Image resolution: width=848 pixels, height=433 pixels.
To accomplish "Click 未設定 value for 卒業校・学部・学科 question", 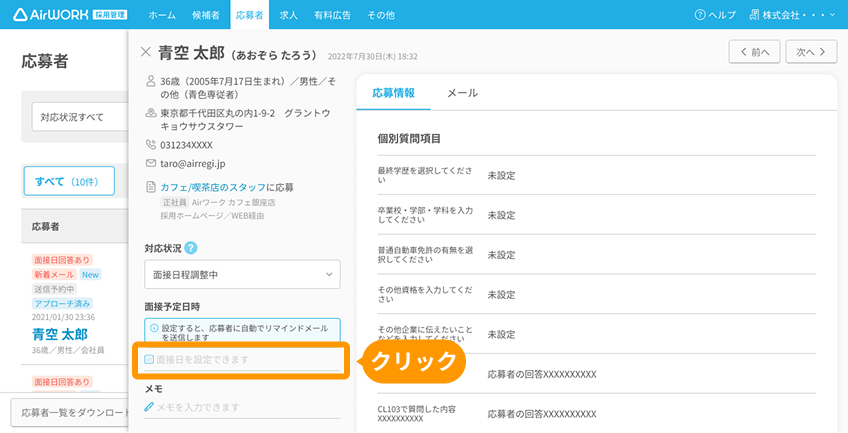I will (x=501, y=215).
